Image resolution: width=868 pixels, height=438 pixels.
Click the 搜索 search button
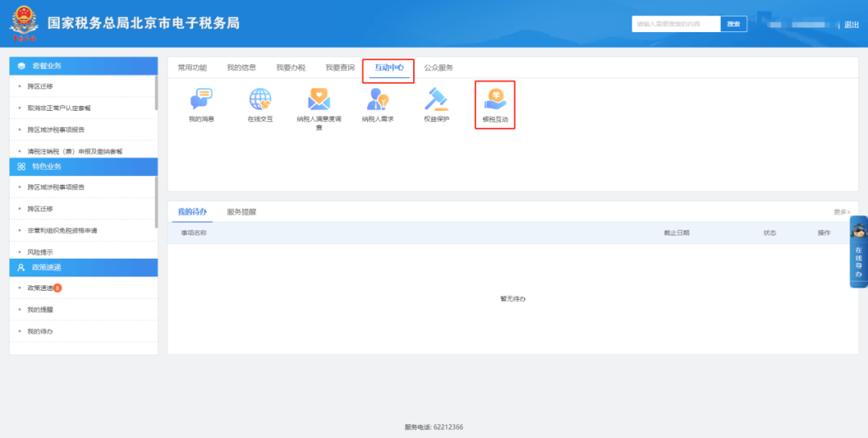coord(734,24)
